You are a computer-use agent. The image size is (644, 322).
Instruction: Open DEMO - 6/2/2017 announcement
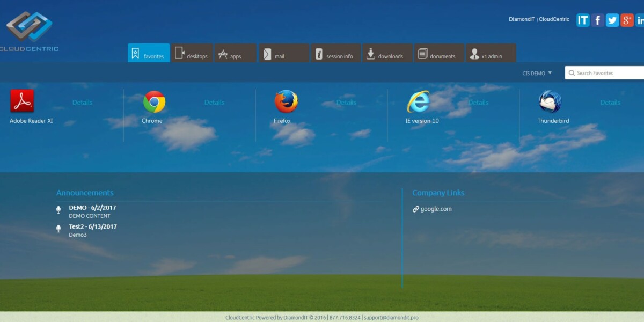point(92,208)
